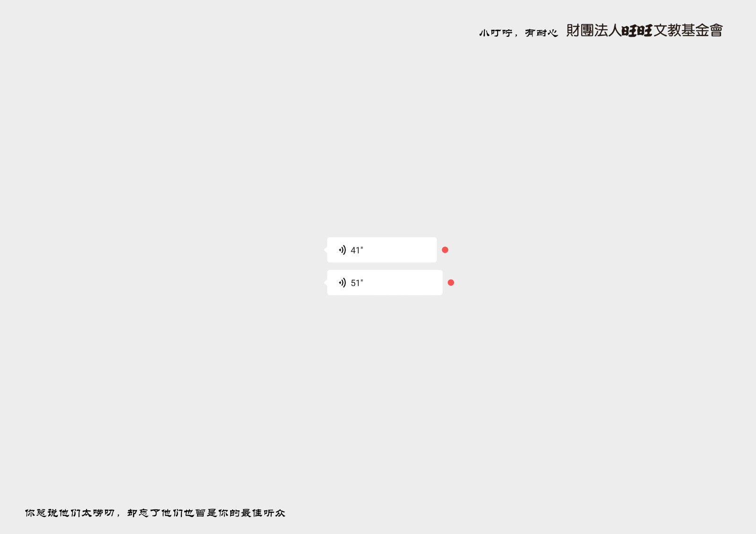Screen dimensions: 756x534
Task: Click the 財團法人 text in the header
Action: pyautogui.click(x=593, y=31)
